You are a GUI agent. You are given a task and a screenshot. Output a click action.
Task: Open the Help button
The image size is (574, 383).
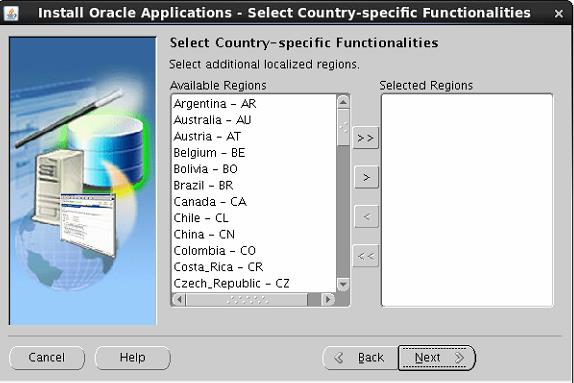[x=133, y=357]
